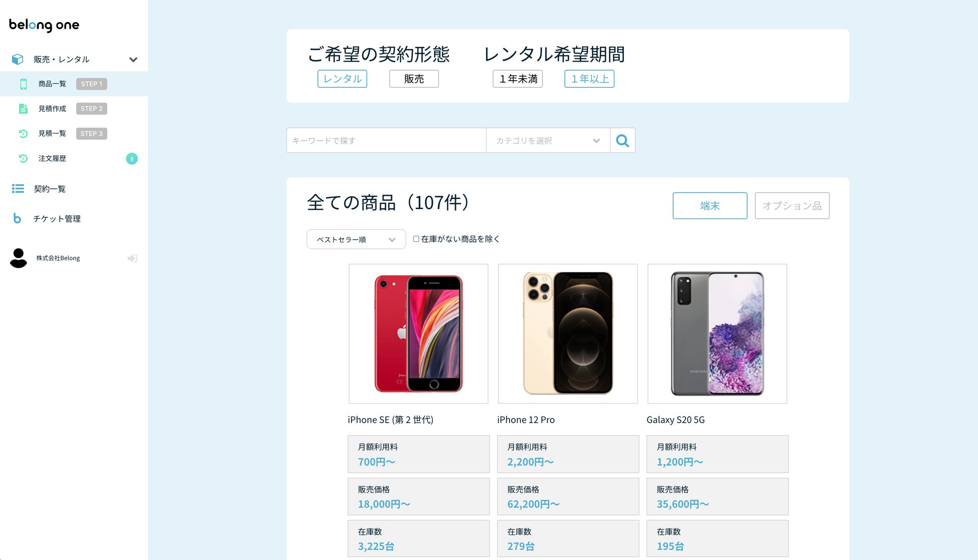978x560 pixels.
Task: Enable 在庫がない商品を除く checkbox
Action: (416, 239)
